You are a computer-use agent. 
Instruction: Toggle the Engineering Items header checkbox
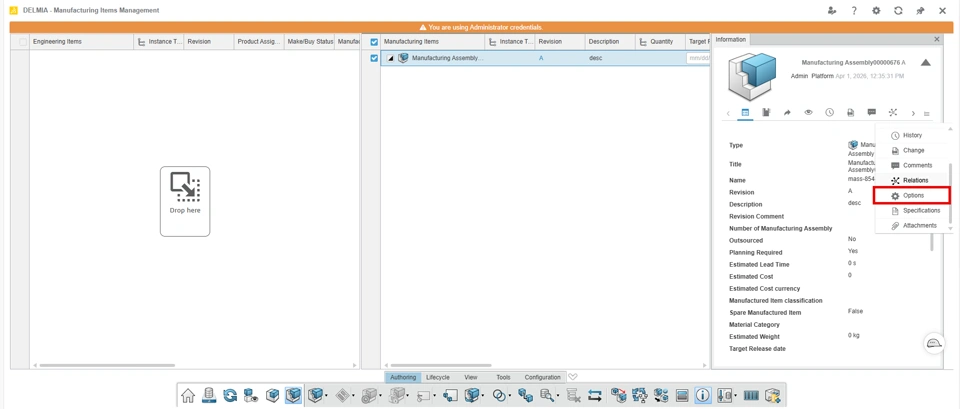tap(23, 42)
